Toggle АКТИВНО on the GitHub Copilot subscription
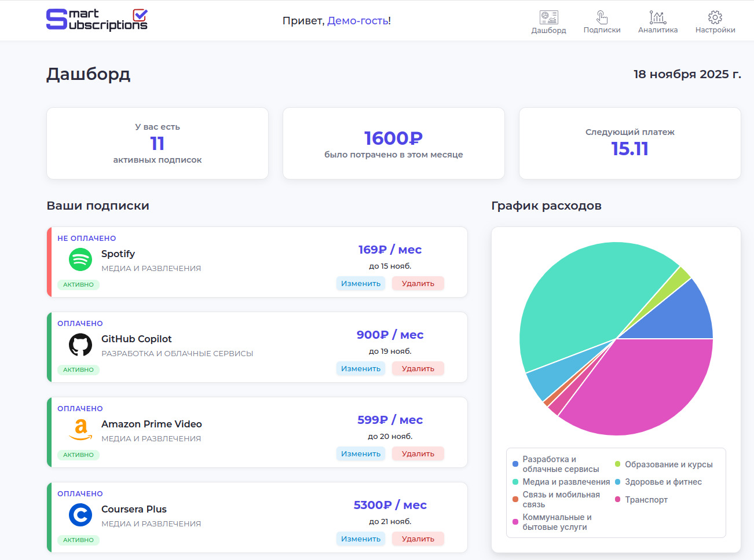This screenshot has height=560, width=754. (78, 369)
